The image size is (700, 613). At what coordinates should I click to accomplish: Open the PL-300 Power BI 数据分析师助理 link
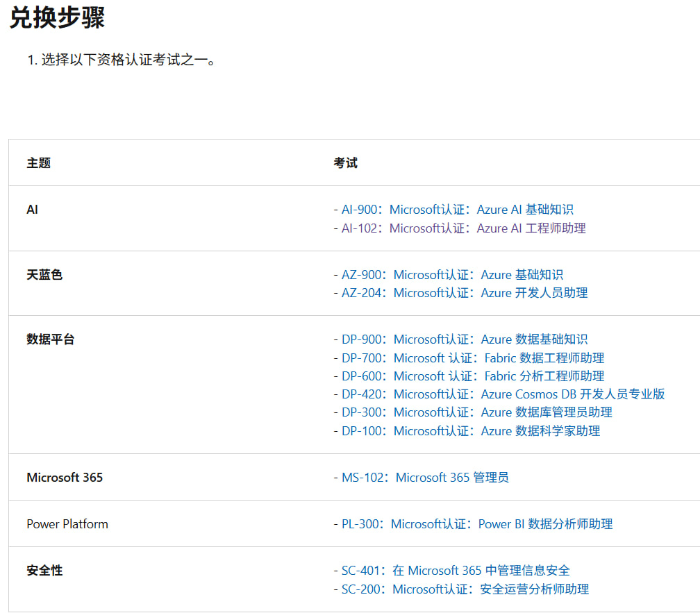[x=476, y=524]
